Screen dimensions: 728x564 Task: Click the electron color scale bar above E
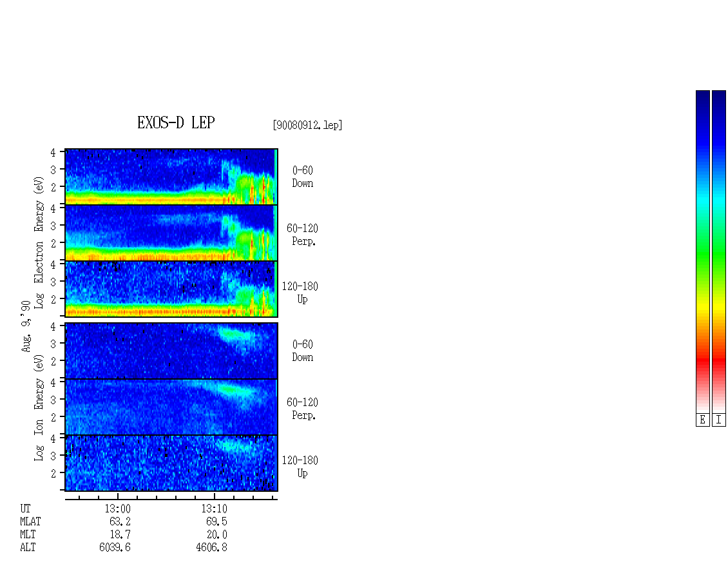[x=702, y=251]
